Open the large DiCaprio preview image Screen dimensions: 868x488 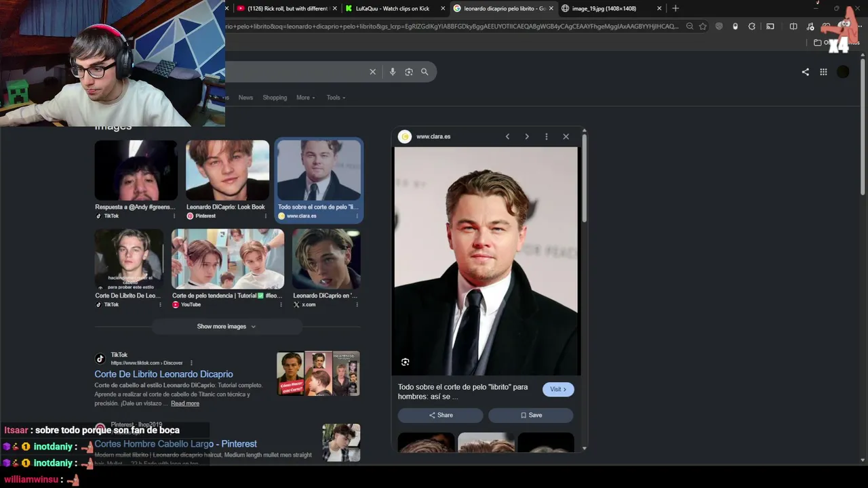(x=486, y=261)
